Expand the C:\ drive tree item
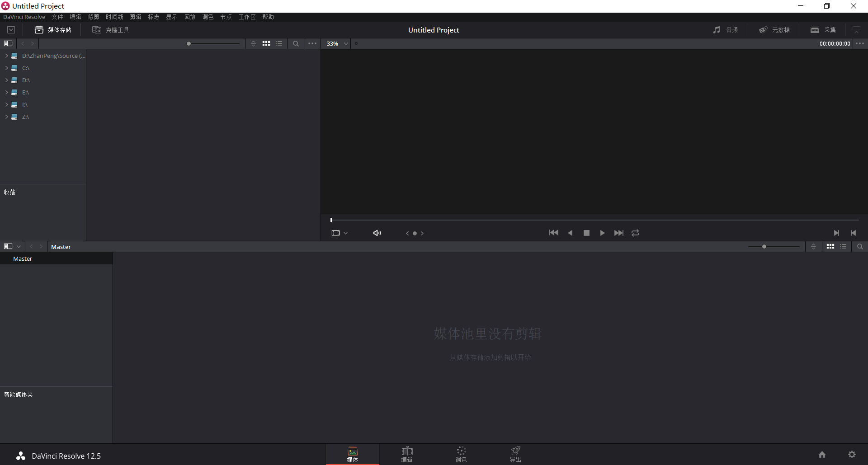 [7, 68]
